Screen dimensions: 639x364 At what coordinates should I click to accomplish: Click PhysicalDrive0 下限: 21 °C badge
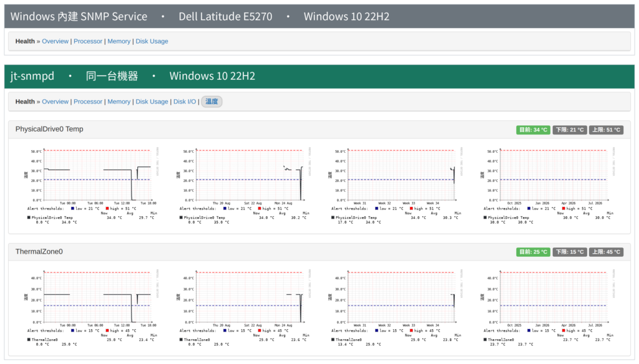[570, 130]
